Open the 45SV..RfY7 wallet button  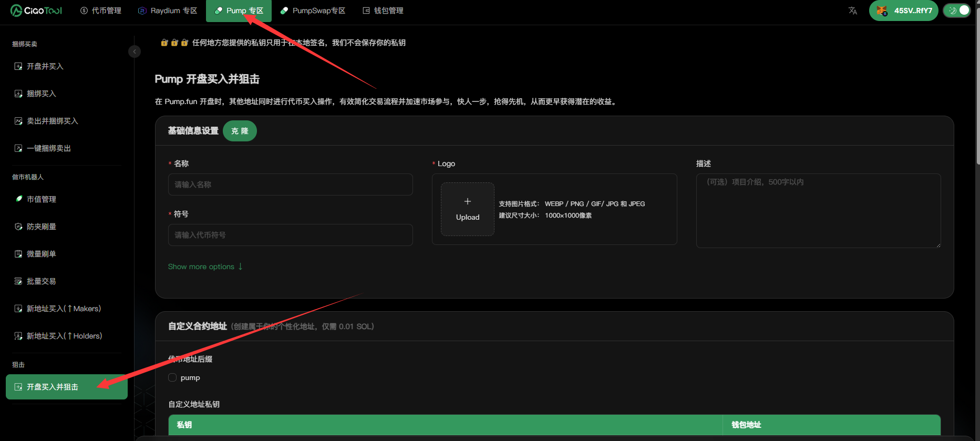pyautogui.click(x=904, y=11)
